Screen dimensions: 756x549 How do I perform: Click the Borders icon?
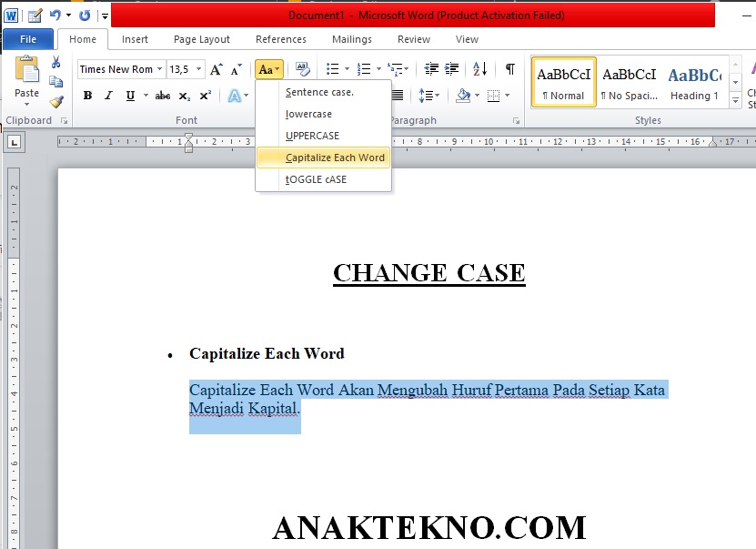(x=493, y=96)
